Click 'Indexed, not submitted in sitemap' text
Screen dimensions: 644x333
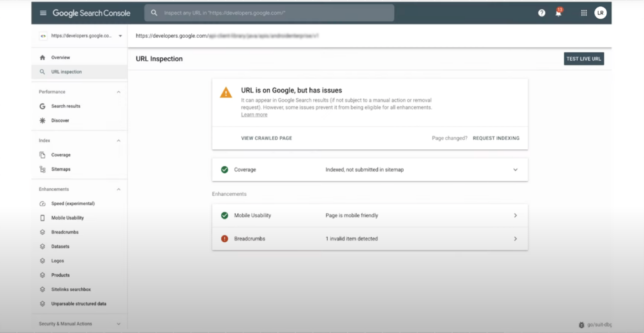(365, 170)
